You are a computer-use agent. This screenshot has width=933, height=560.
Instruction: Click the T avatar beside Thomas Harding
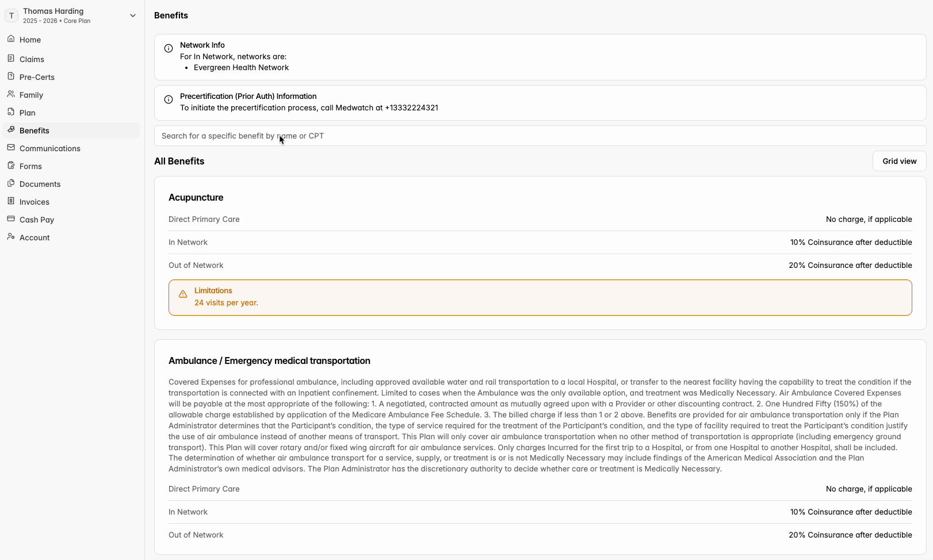point(12,16)
